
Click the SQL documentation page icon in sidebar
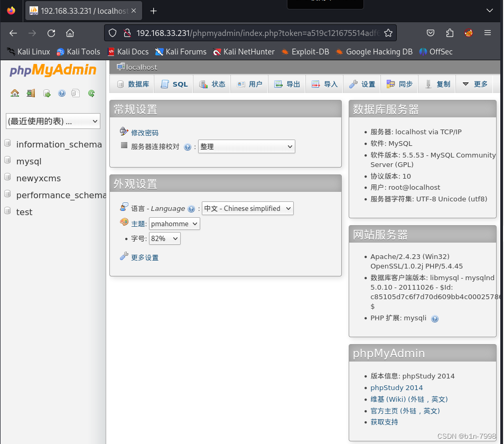(x=76, y=93)
